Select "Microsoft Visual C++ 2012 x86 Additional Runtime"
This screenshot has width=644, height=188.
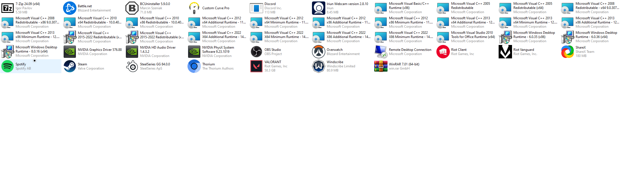click(x=342, y=23)
